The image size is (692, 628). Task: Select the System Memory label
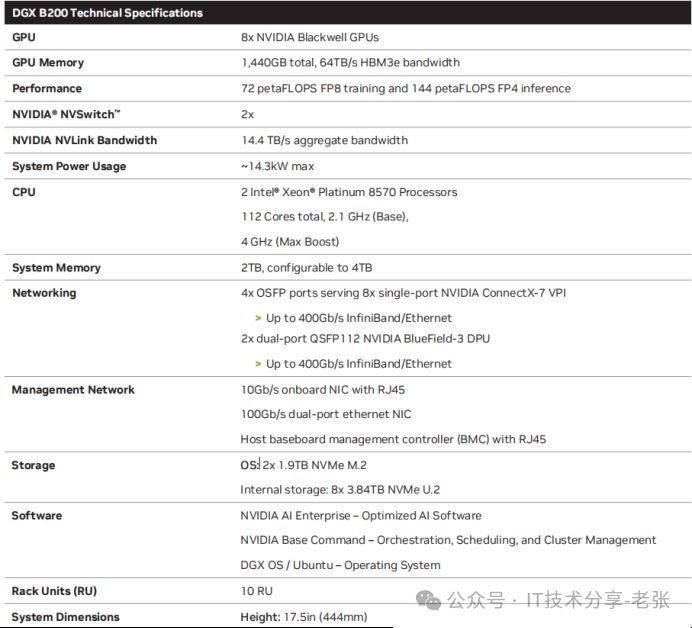(x=56, y=268)
